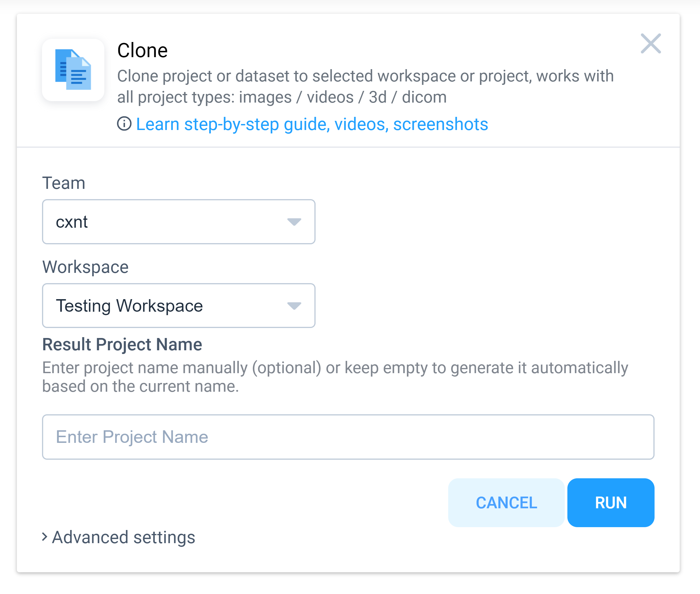Click the Team field label
The image size is (700, 594).
tap(64, 183)
